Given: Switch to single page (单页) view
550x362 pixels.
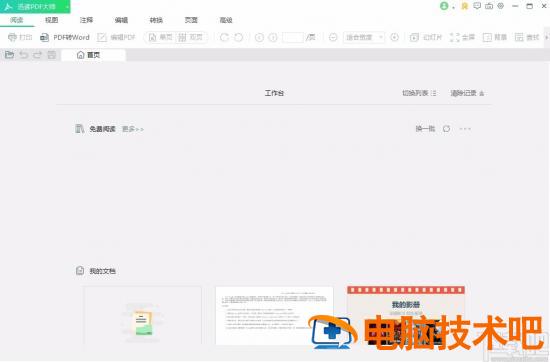Looking at the screenshot, I should click(160, 37).
